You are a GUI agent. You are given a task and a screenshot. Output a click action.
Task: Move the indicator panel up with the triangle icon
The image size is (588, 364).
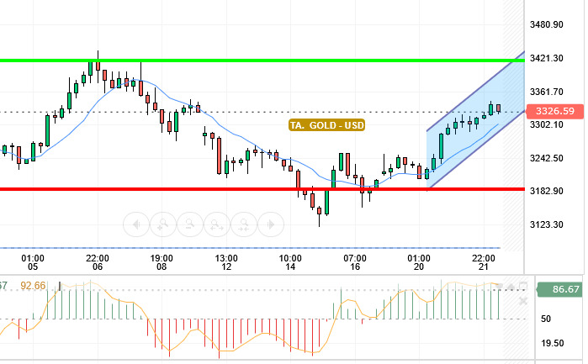[x=511, y=287]
